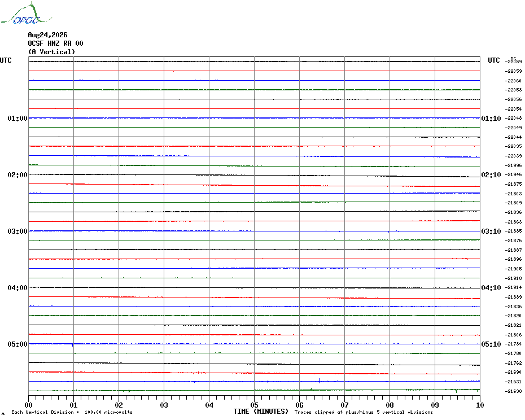
Task: Select the '03:00' time label on the left
Action: [x=17, y=231]
